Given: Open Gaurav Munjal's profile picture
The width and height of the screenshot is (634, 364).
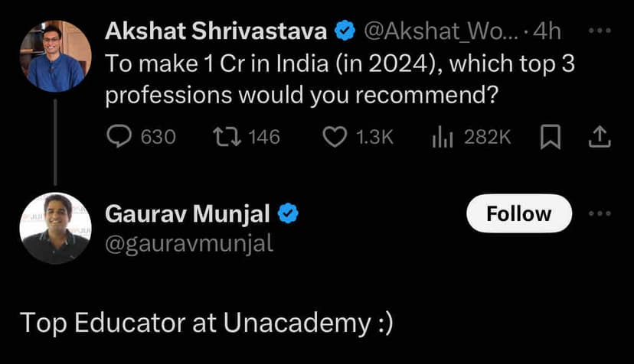Looking at the screenshot, I should coord(55,228).
